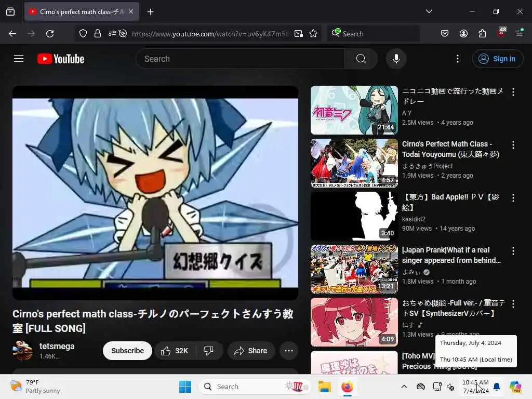The height and width of the screenshot is (399, 532).
Task: Reload the current YouTube page
Action: 50,34
